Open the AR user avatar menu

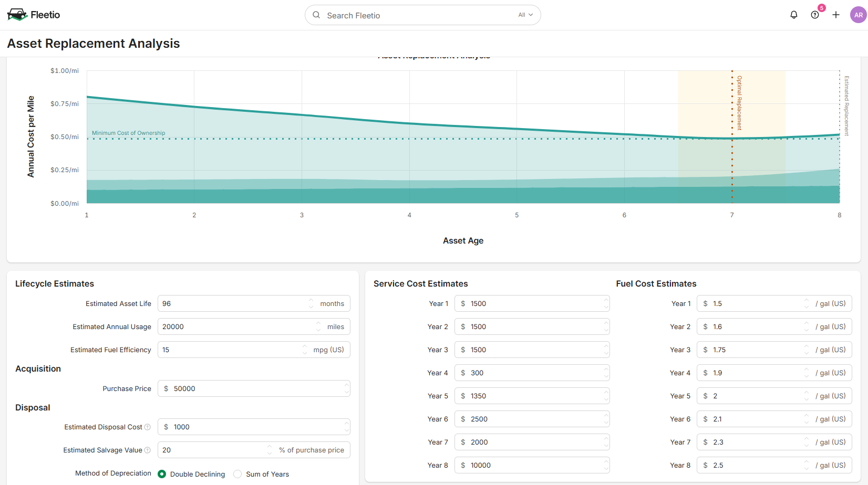coord(858,15)
